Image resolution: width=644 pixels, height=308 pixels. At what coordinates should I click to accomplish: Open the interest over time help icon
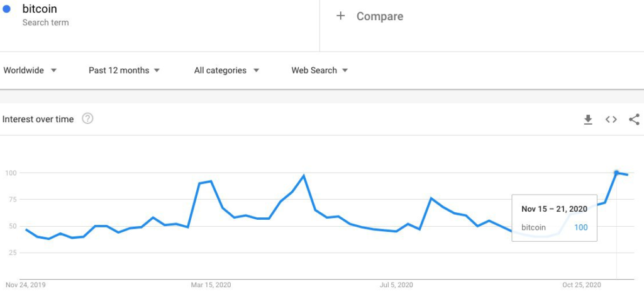(x=87, y=119)
